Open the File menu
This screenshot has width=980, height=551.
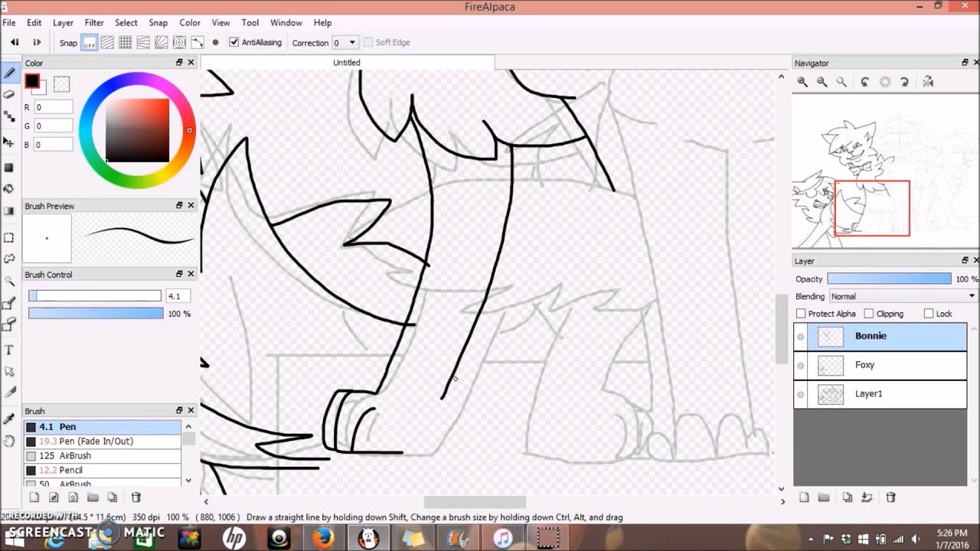8,22
